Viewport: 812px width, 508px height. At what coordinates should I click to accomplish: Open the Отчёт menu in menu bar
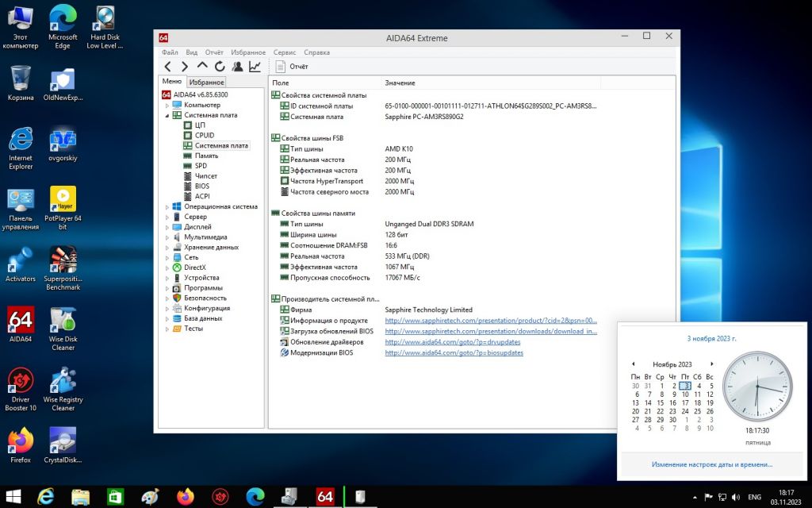tap(214, 52)
